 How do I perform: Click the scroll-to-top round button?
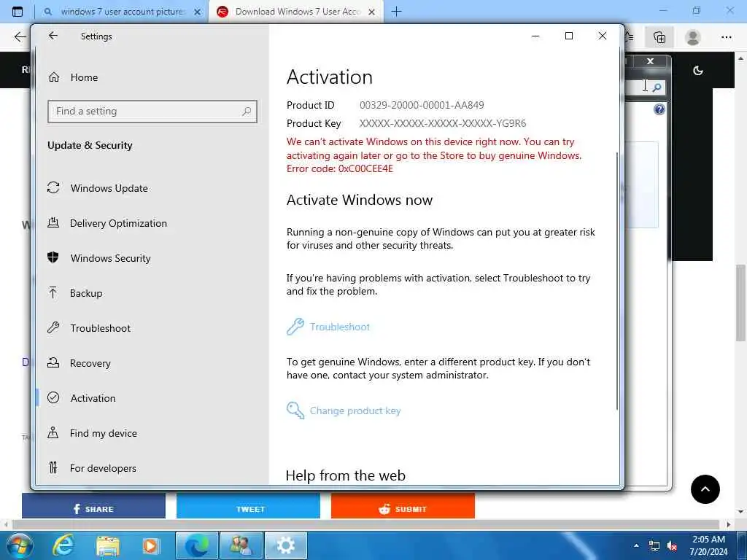click(x=705, y=489)
